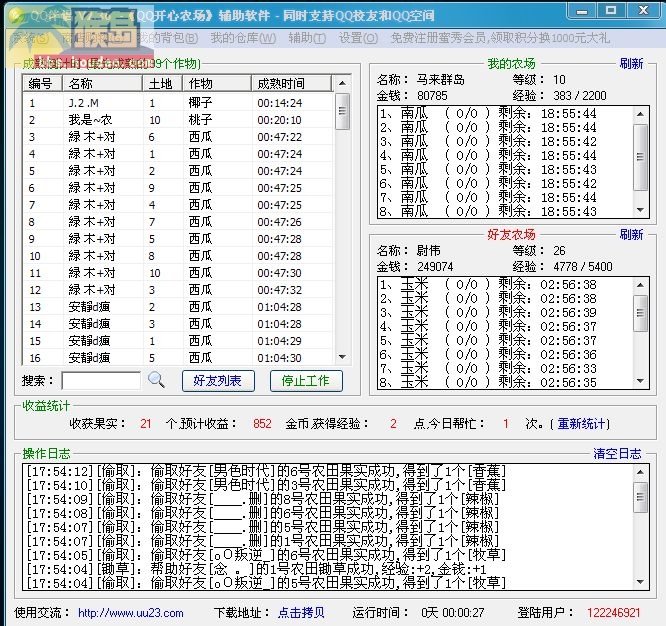
Task: Down arrow of 我的农场 plot list
Action: pyautogui.click(x=641, y=210)
